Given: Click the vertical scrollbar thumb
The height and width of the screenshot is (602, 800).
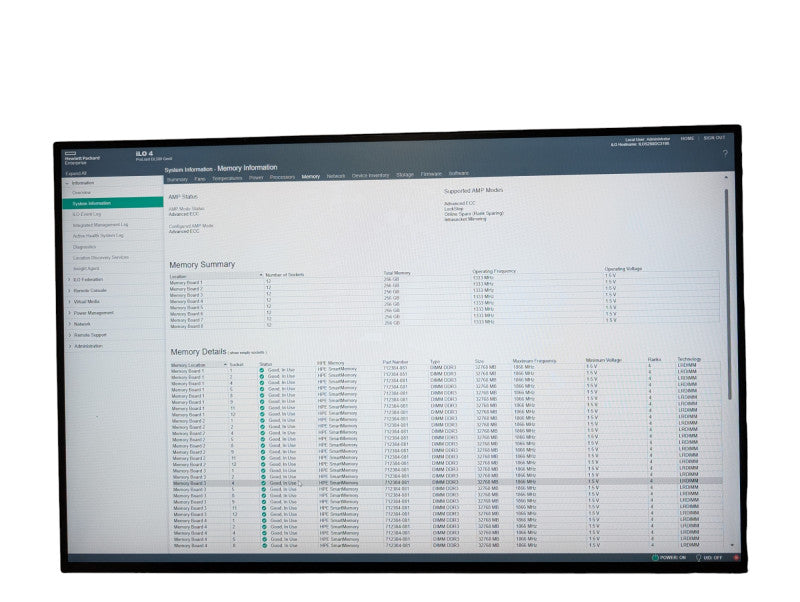Looking at the screenshot, I should click(x=728, y=294).
